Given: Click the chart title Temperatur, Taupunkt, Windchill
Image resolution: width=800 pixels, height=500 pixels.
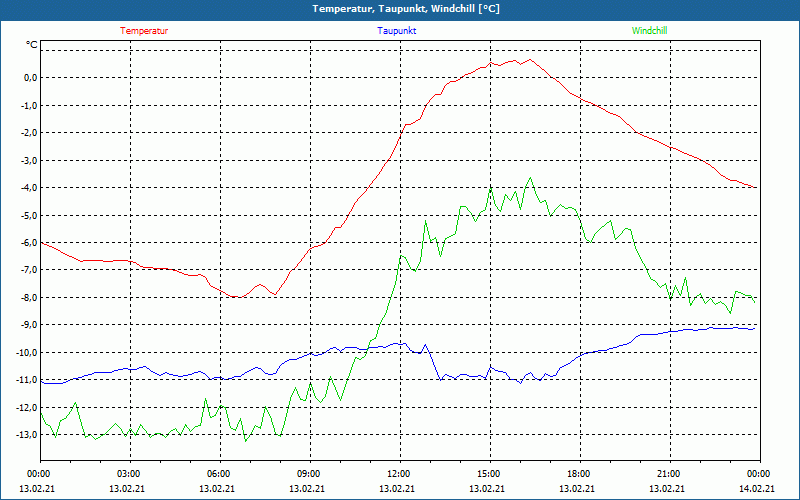Looking at the screenshot, I should [406, 9].
